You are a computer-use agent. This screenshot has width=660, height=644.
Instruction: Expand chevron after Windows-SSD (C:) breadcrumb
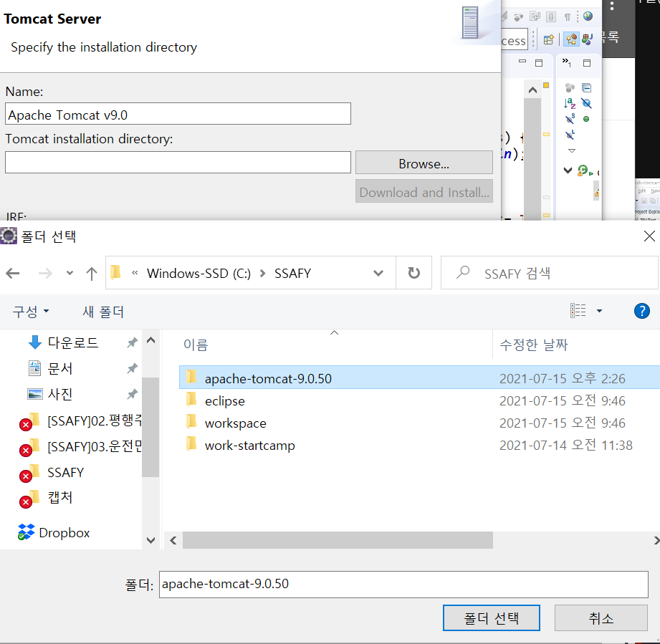click(263, 274)
